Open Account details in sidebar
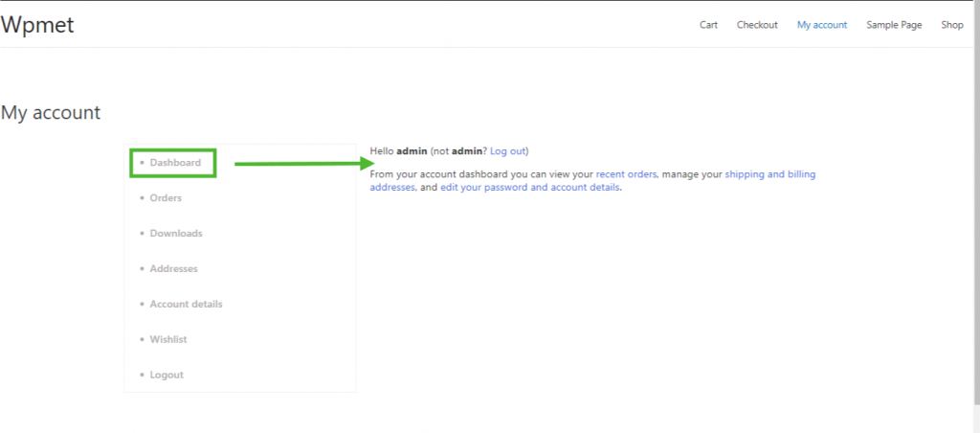 (186, 304)
